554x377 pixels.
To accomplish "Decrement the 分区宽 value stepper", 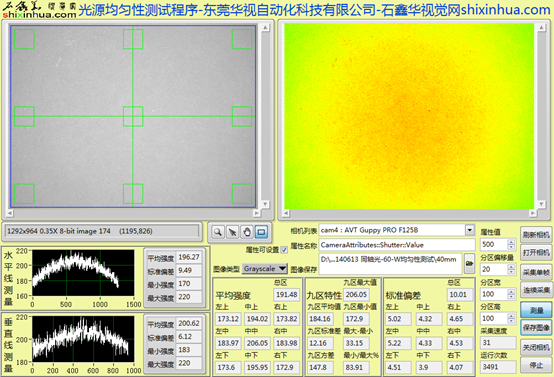I will click(511, 297).
